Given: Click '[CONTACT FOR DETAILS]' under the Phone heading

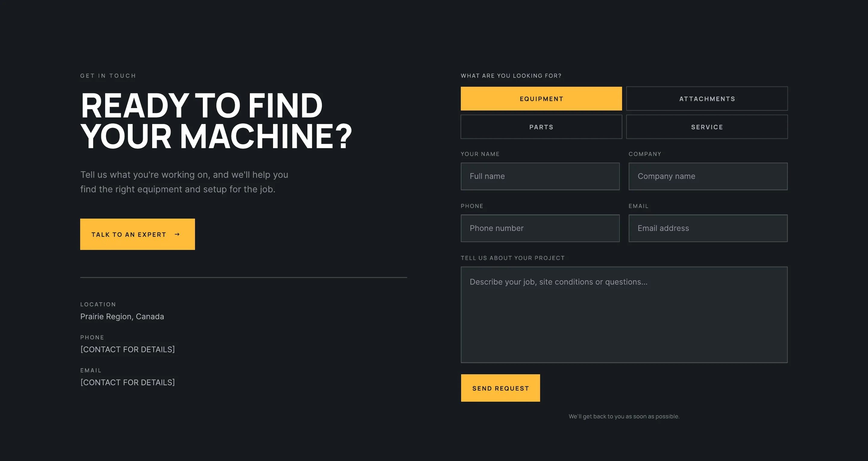Looking at the screenshot, I should (x=127, y=350).
